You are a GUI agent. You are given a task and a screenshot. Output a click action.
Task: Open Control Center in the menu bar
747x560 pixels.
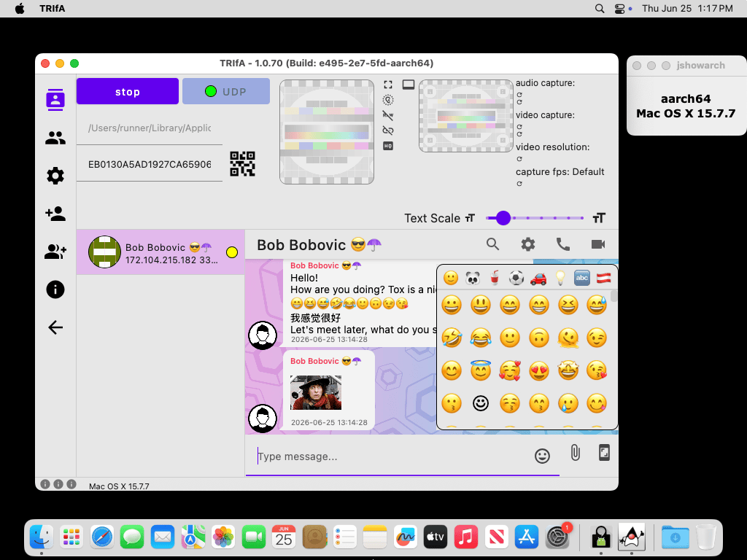coord(620,9)
